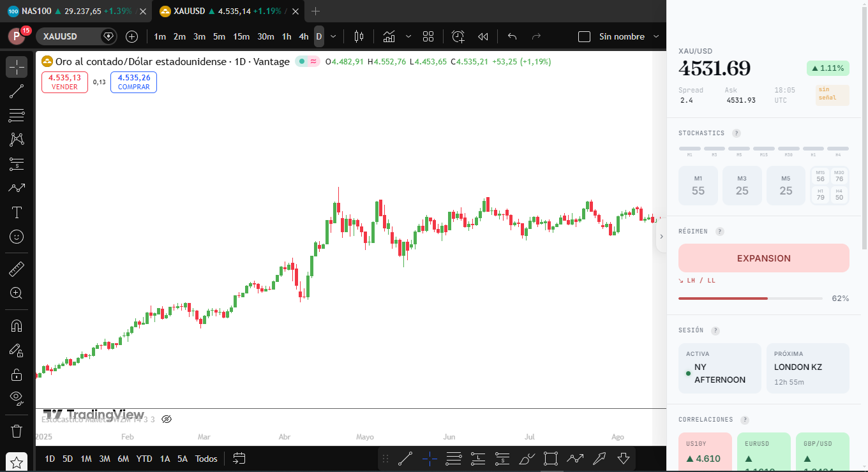Open the emoji icons tool

click(x=17, y=237)
